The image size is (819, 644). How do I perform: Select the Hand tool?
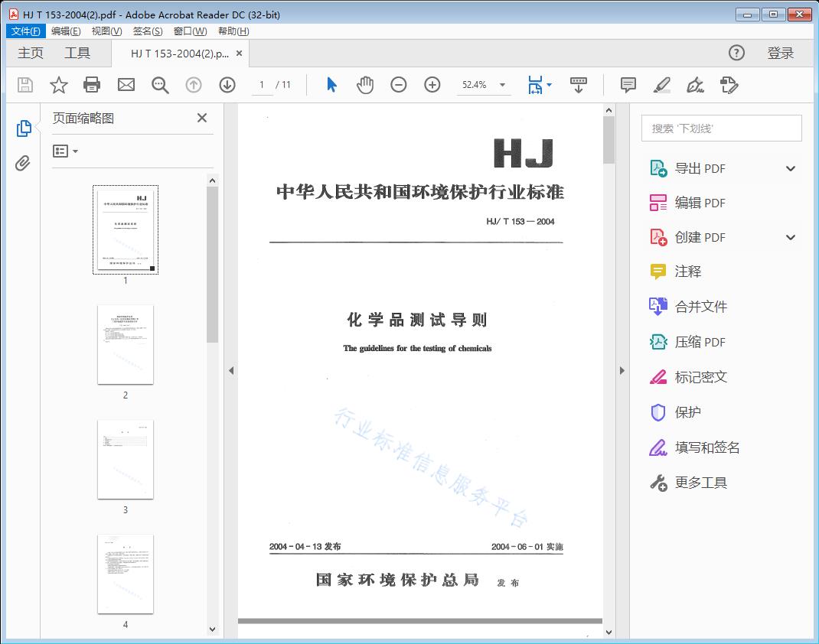[365, 85]
